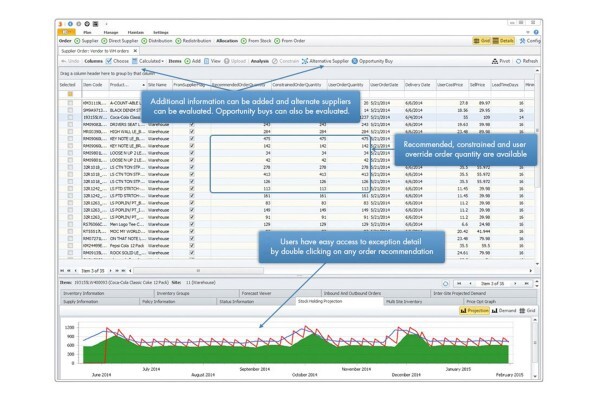Sort by Delivery Date column header
This screenshot has height=400, width=600.
pyautogui.click(x=420, y=85)
